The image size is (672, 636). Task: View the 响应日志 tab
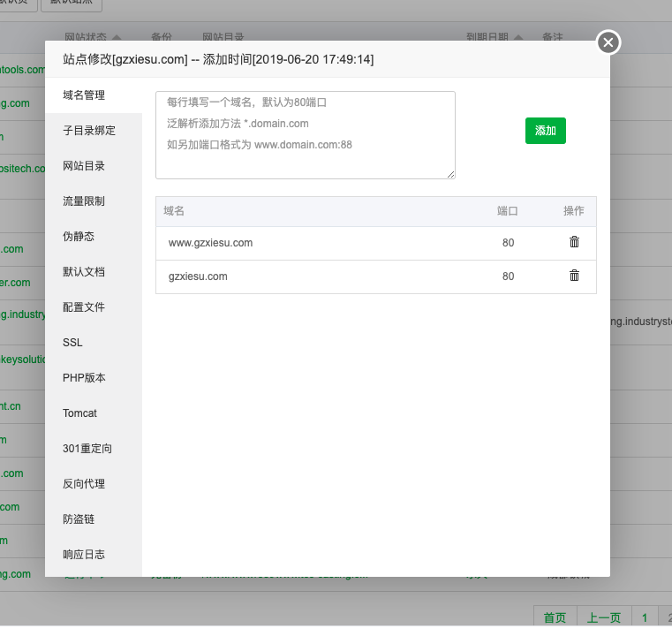84,555
